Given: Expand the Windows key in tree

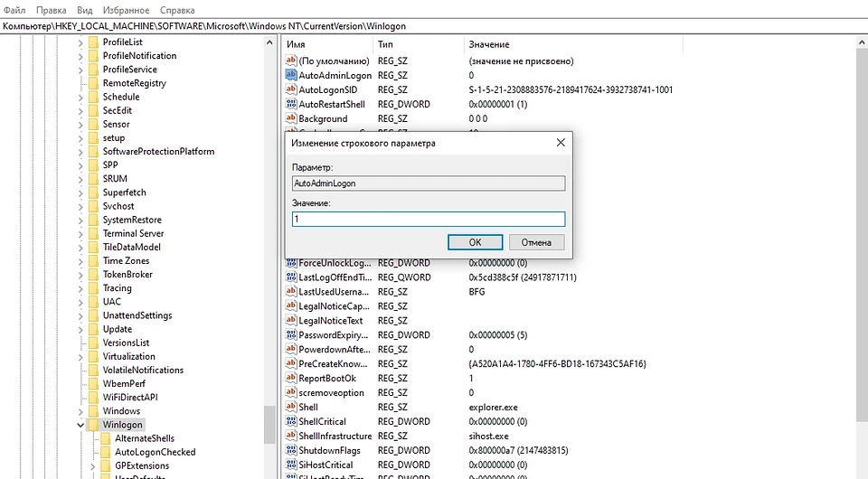Looking at the screenshot, I should (80, 411).
